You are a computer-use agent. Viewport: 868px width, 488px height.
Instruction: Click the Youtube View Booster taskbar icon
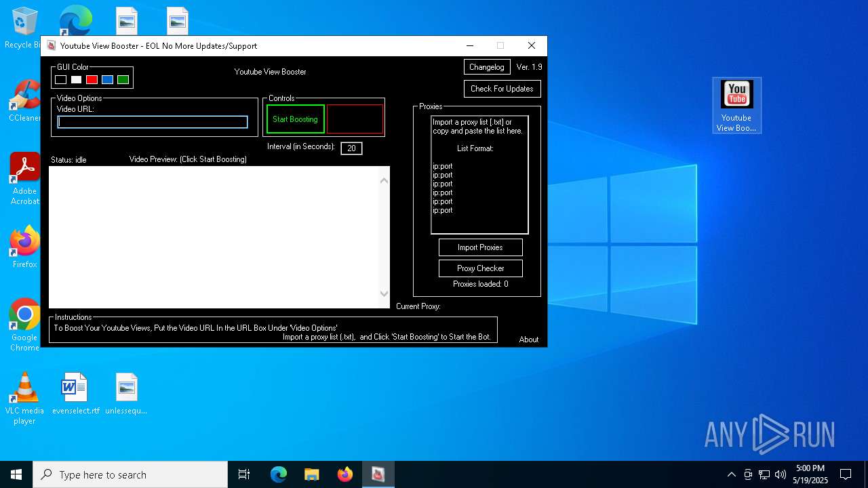pos(378,474)
